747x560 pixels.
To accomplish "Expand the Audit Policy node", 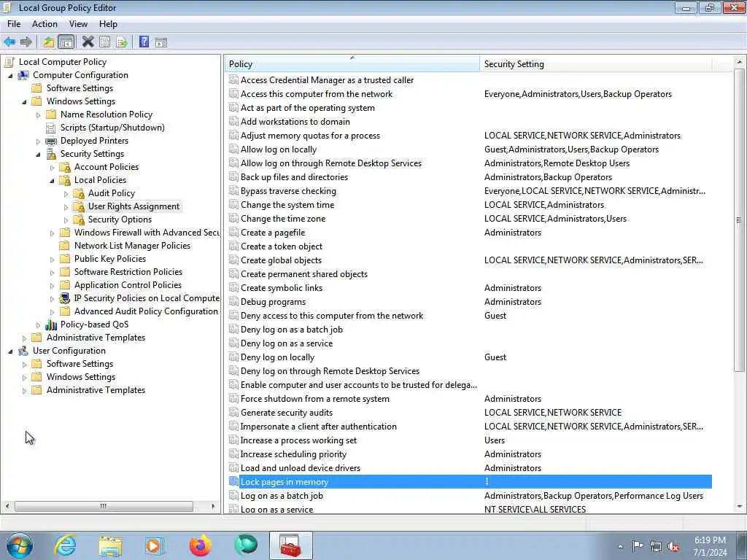I will [x=66, y=194].
